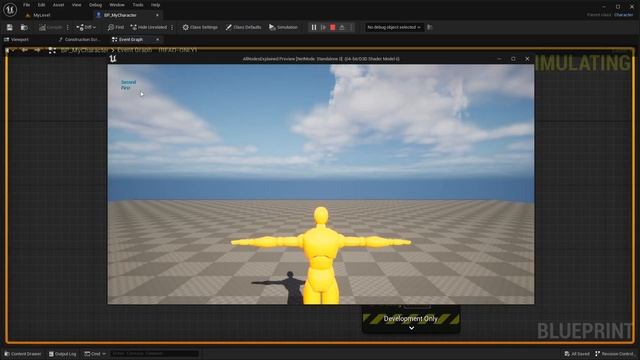The width and height of the screenshot is (640, 360).
Task: Open the Cmd type dropdown
Action: (95, 354)
